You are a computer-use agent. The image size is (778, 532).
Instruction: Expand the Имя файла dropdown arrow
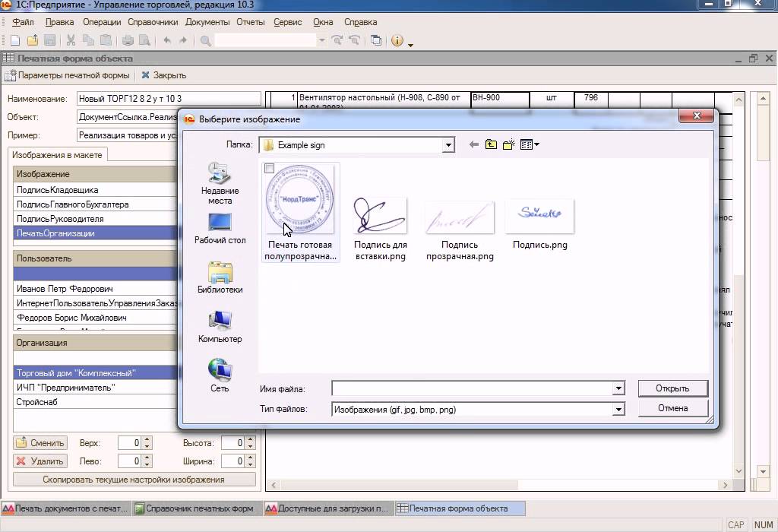(x=618, y=388)
